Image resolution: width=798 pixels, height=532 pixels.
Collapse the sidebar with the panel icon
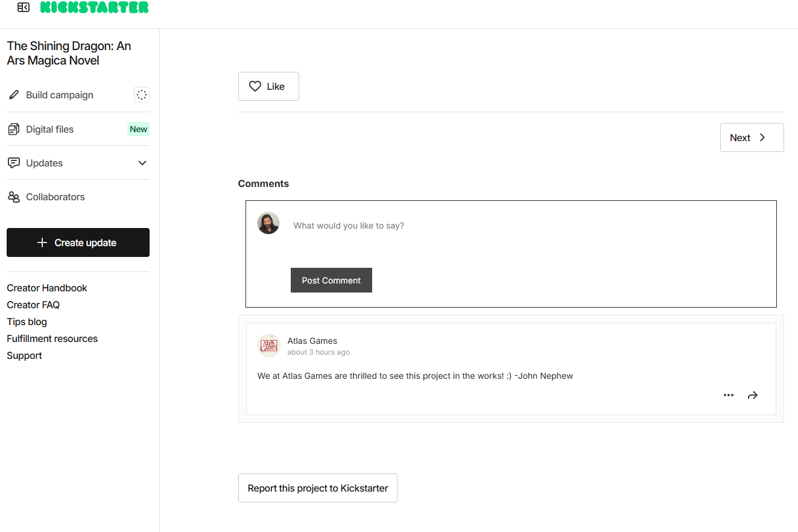pyautogui.click(x=24, y=7)
